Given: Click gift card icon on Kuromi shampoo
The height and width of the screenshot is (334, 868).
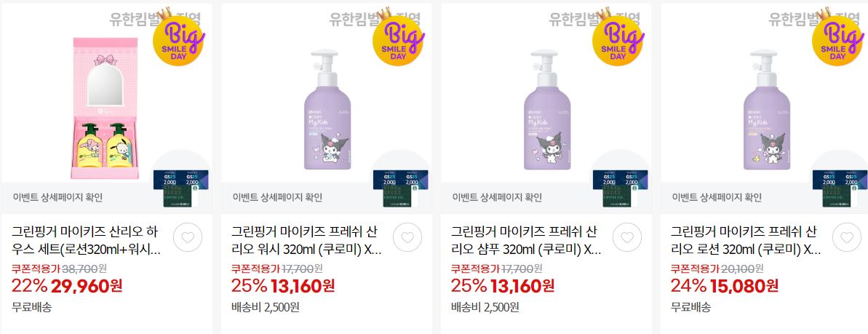Looking at the screenshot, I should click(621, 188).
